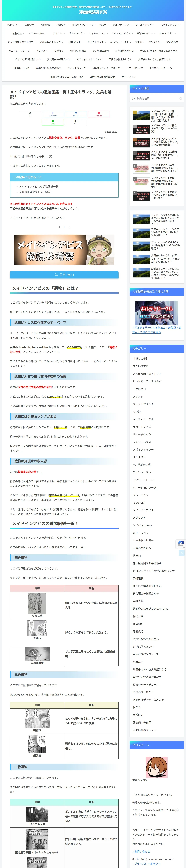This screenshot has height=868, width=186.
Task: Click the ギルティサークル 無加工で読む方法 banner
Action: [x=157, y=313]
